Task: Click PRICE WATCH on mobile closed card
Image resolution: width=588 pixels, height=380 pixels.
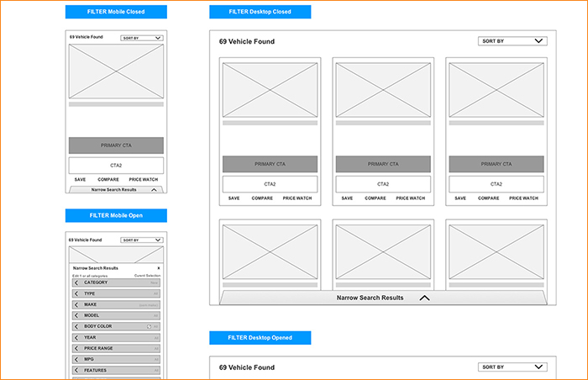Action: tap(142, 179)
